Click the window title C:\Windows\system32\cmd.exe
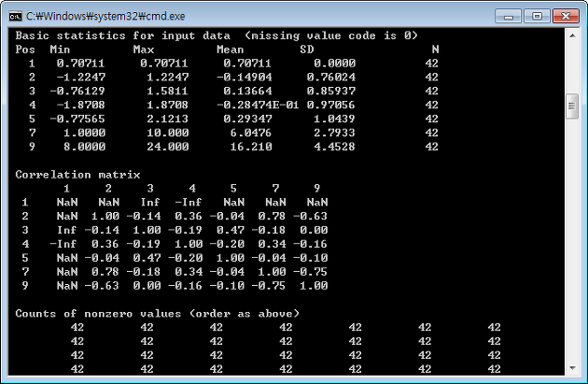 pos(105,17)
